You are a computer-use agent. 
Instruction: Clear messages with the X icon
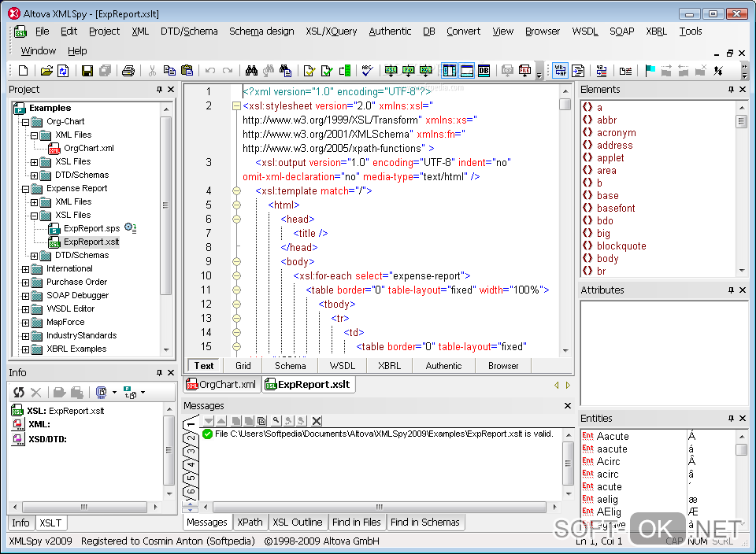click(x=317, y=421)
